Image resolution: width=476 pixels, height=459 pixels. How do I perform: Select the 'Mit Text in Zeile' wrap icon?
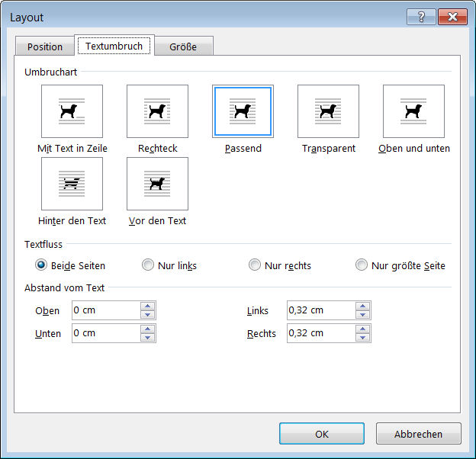tap(72, 111)
